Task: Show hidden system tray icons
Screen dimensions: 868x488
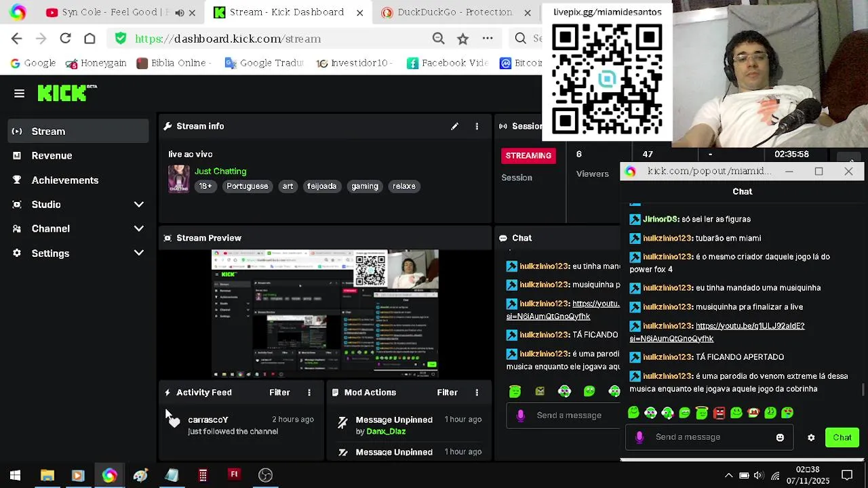Action: (x=730, y=475)
